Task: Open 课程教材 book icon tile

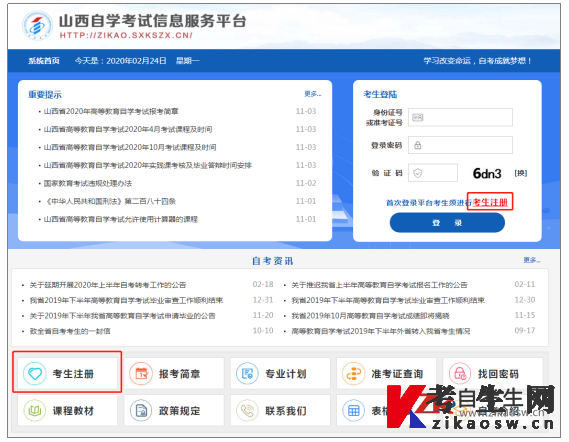Action: click(67, 410)
